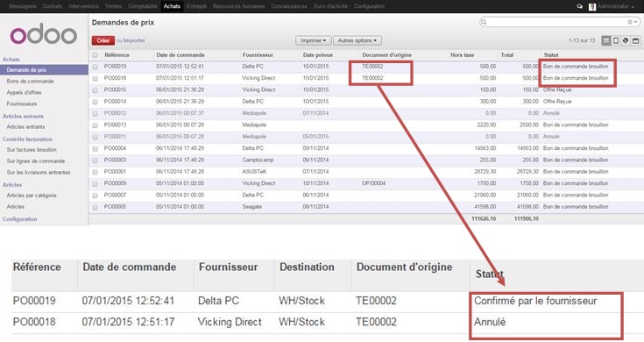644x342 pixels.
Task: Click the OP/00004 origin document cell
Action: (x=373, y=183)
